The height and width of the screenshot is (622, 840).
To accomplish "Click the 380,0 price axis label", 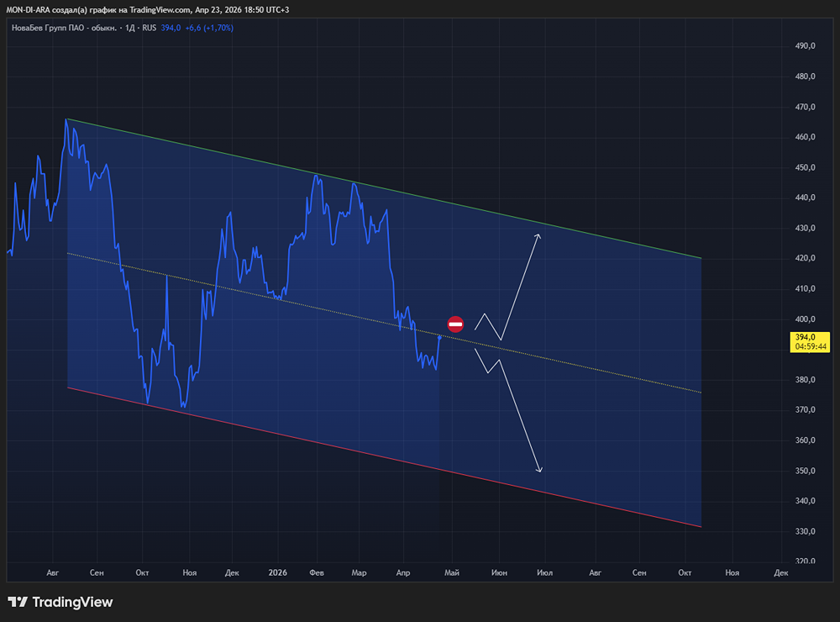I will [x=806, y=380].
